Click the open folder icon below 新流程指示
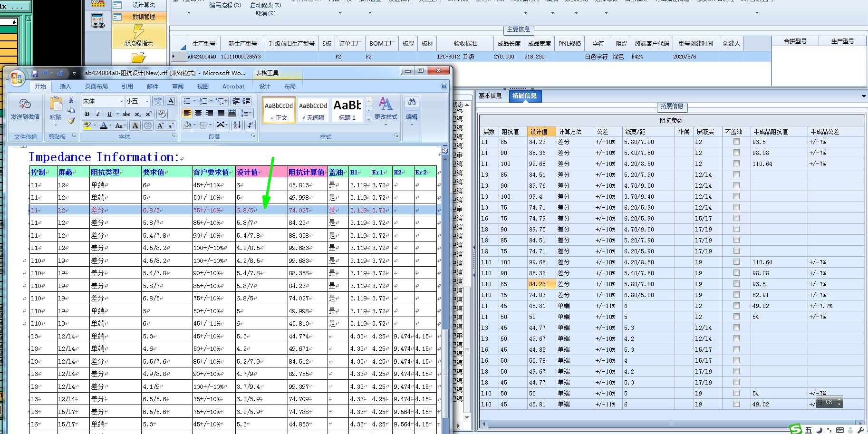The width and height of the screenshot is (868, 434). click(x=138, y=58)
